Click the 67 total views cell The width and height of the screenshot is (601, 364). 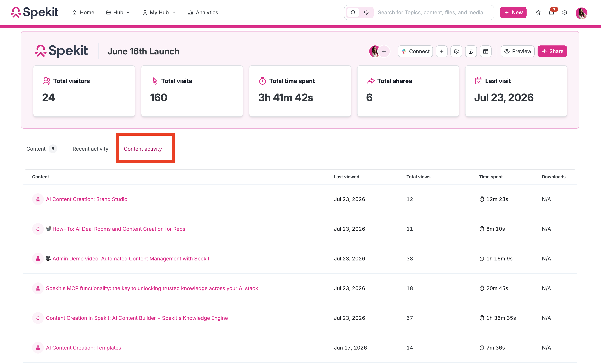(x=410, y=318)
